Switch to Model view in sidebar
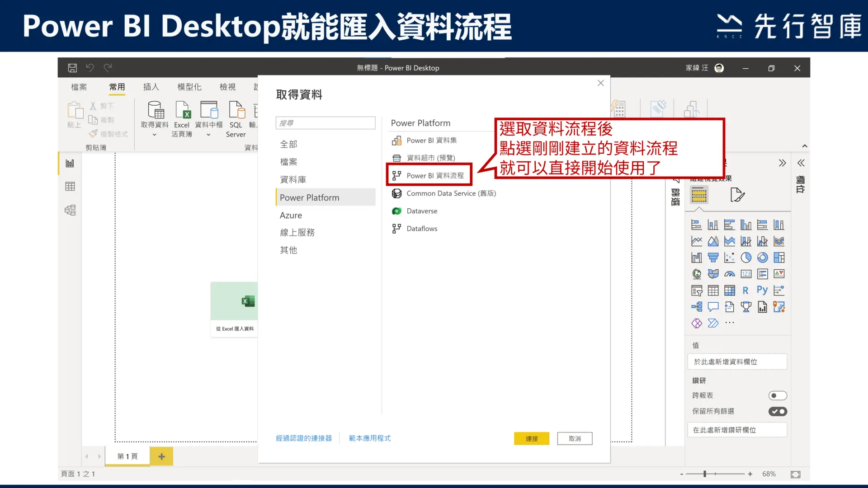This screenshot has width=868, height=488. [70, 210]
